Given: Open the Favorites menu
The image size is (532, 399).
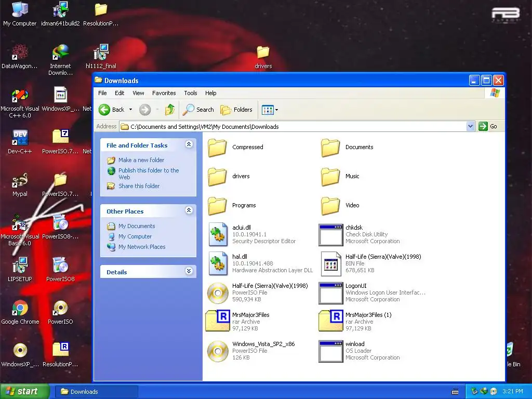Looking at the screenshot, I should click(x=164, y=93).
